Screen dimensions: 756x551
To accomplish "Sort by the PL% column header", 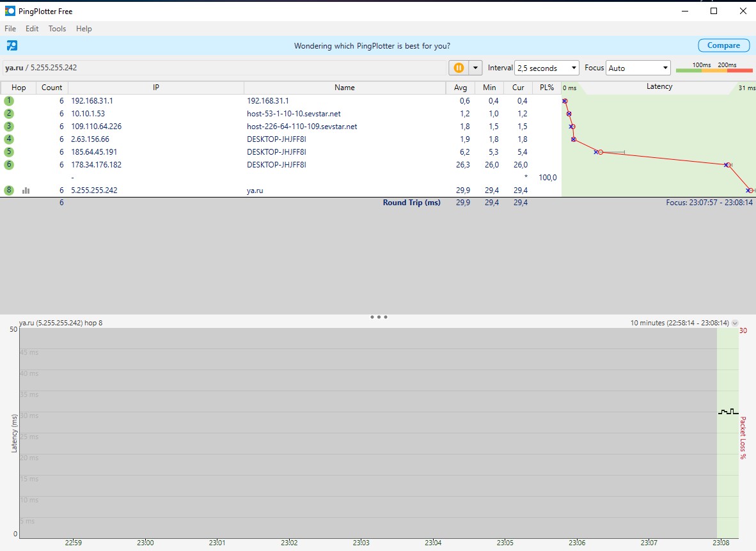I will point(547,88).
